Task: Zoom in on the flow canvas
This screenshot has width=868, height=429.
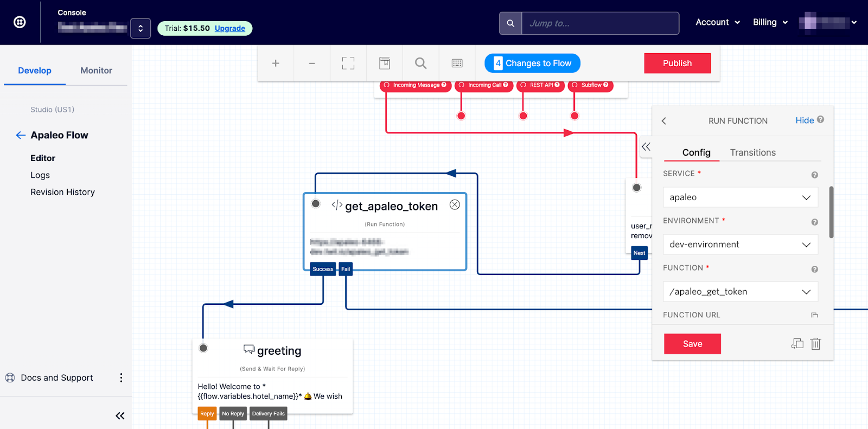Action: point(276,63)
